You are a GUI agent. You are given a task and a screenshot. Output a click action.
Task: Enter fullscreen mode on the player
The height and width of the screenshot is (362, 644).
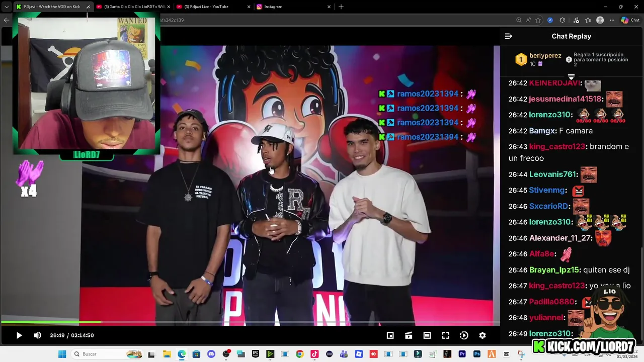[445, 335]
